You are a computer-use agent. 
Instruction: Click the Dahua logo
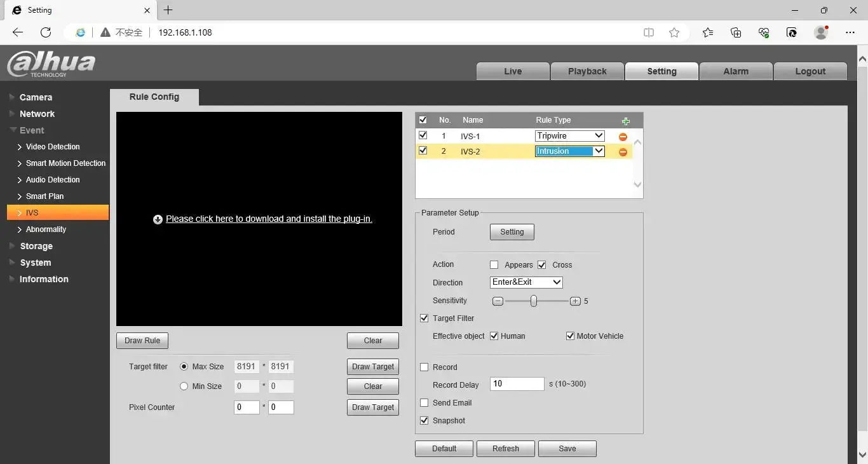click(x=51, y=64)
